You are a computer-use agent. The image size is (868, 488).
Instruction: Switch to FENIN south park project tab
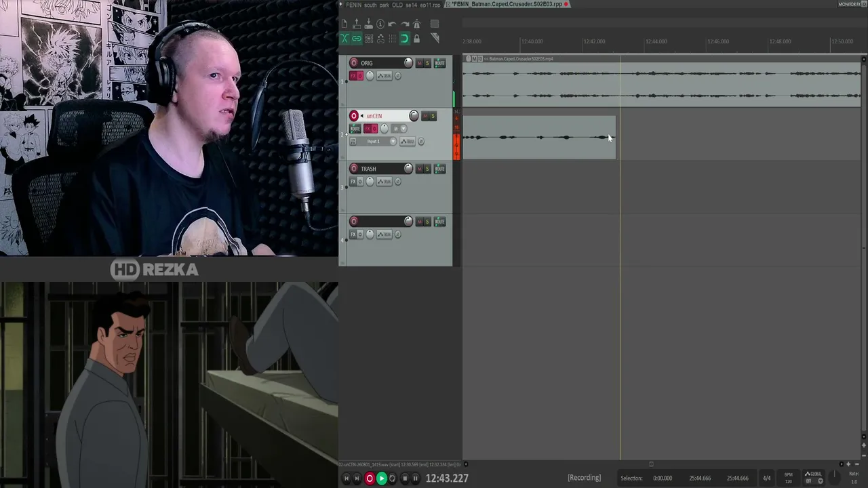[x=393, y=4]
